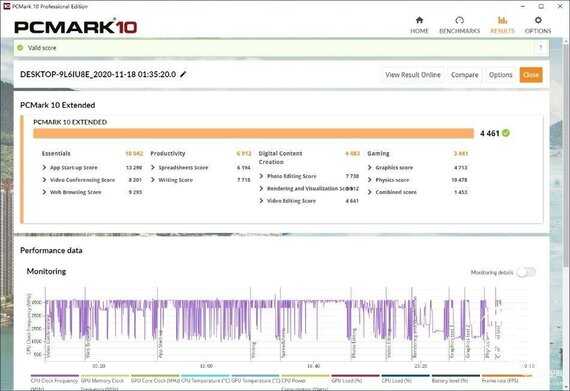Open the Options gear icon
This screenshot has height=391, width=570.
point(538,20)
